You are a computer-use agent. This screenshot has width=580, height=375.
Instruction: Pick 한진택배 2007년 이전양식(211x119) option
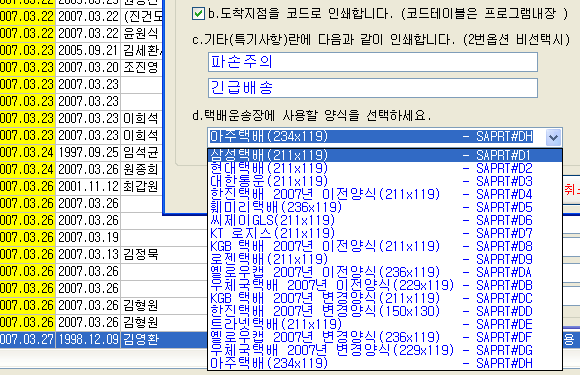pyautogui.click(x=385, y=194)
